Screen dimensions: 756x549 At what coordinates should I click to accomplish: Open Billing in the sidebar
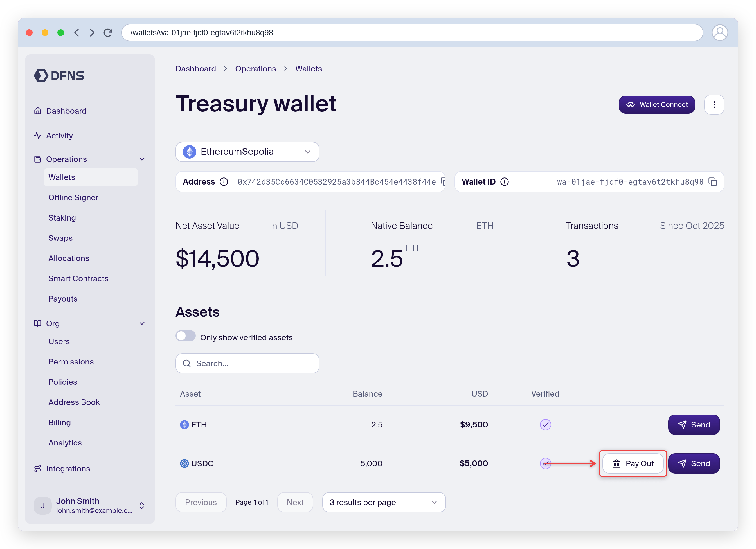pyautogui.click(x=59, y=423)
